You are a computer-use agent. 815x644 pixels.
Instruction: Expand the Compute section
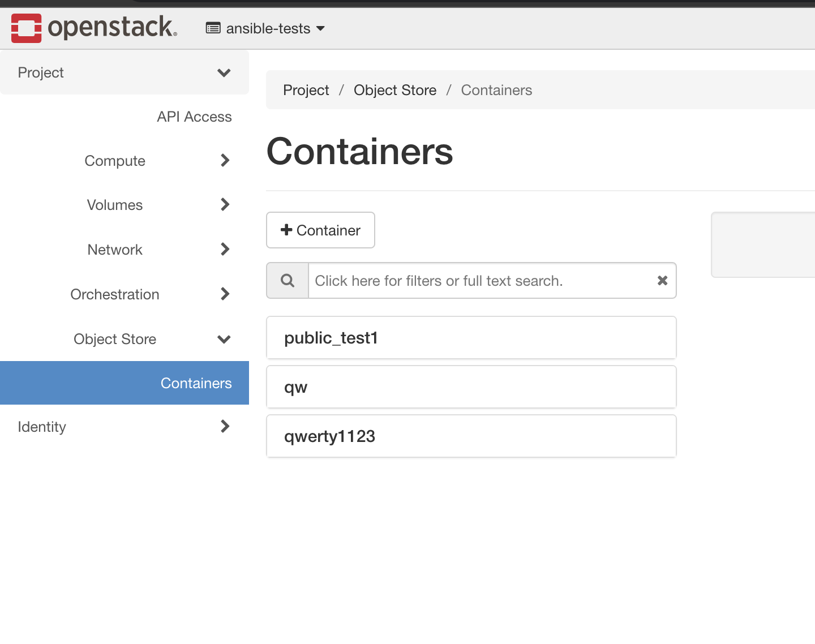(225, 160)
